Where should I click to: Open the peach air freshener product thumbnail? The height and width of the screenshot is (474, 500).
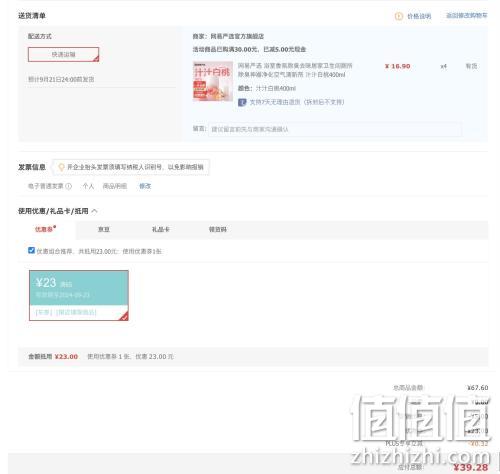pyautogui.click(x=213, y=81)
